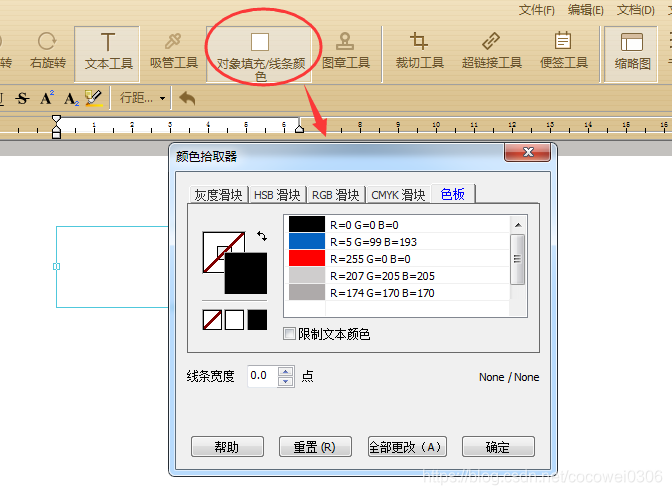Open the 文件(F) menu
The height and width of the screenshot is (495, 672).
[x=537, y=10]
